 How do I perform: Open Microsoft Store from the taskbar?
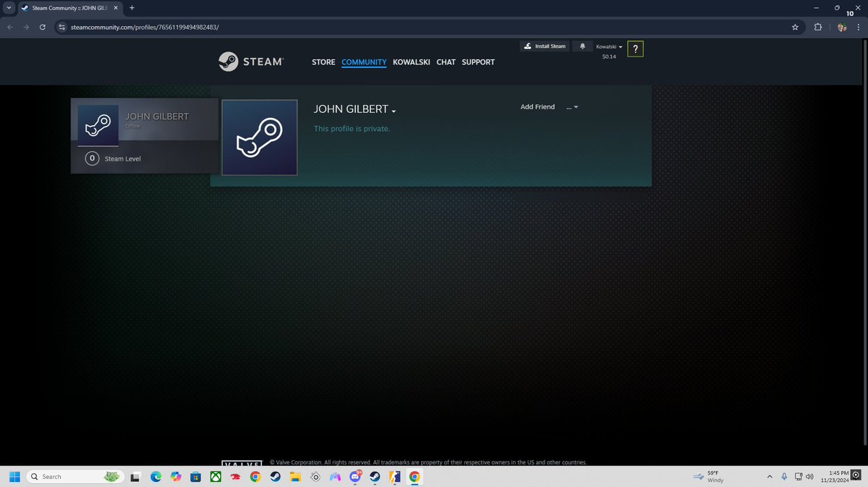click(x=195, y=477)
